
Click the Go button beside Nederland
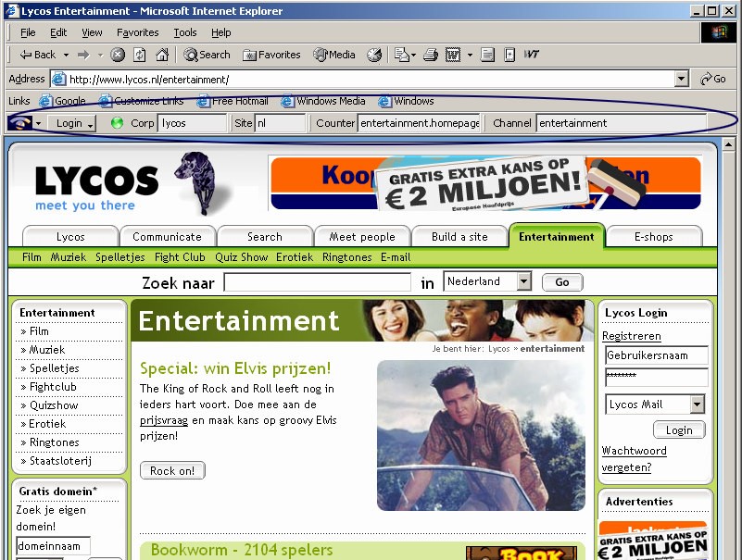pyautogui.click(x=561, y=282)
